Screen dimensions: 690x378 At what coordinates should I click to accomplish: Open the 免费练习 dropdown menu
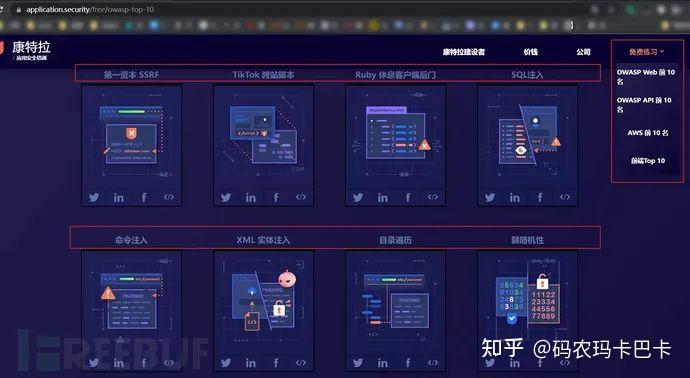pyautogui.click(x=646, y=52)
